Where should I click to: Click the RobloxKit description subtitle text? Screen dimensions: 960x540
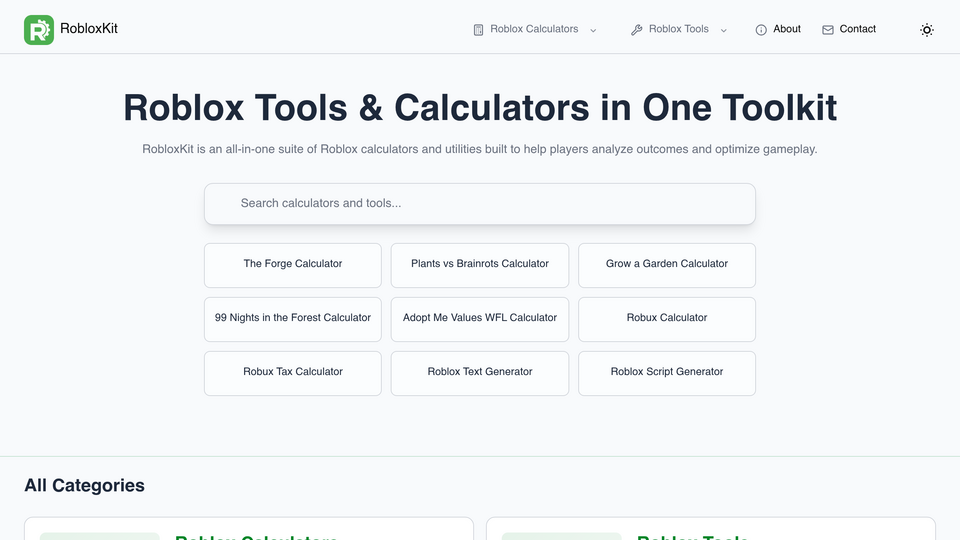480,149
